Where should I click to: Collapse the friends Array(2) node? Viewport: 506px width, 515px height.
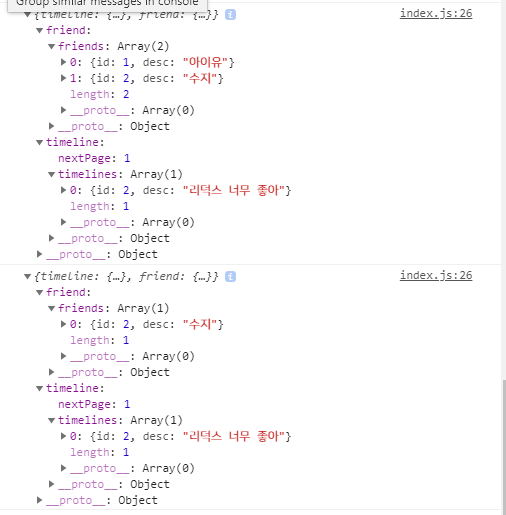pyautogui.click(x=51, y=46)
